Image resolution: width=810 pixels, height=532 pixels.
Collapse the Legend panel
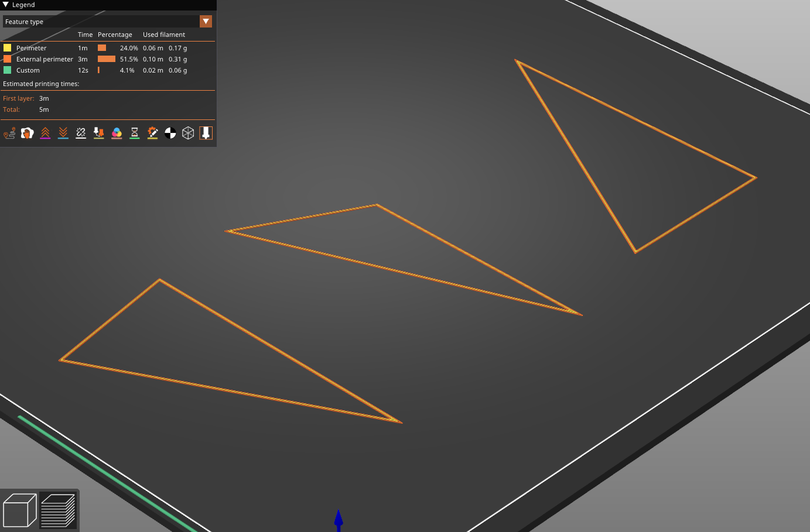[5, 5]
